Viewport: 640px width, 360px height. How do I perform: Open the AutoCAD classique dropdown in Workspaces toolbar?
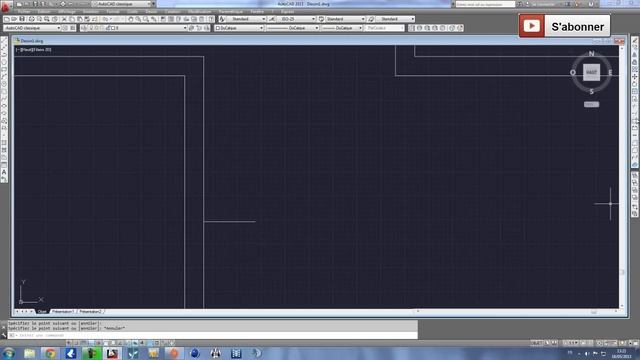pos(32,28)
